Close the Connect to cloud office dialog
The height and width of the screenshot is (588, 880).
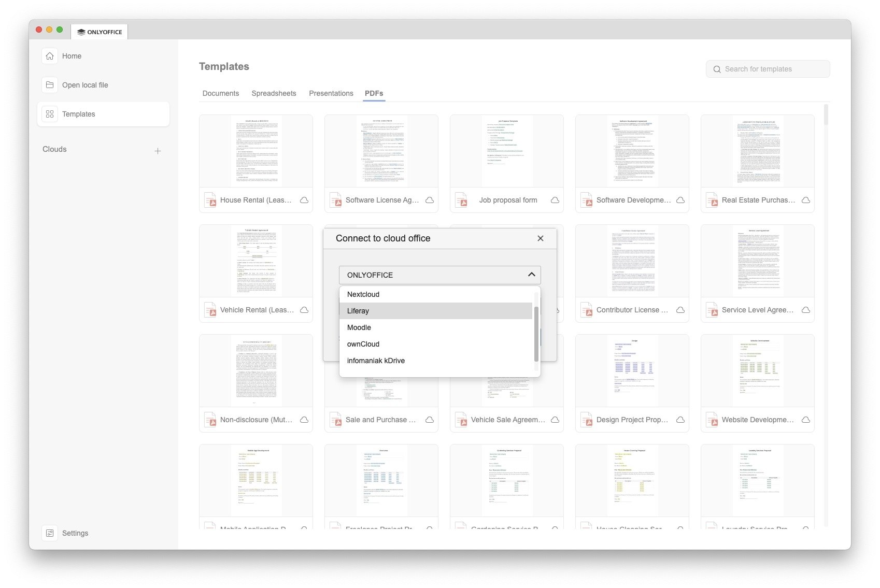pyautogui.click(x=541, y=238)
